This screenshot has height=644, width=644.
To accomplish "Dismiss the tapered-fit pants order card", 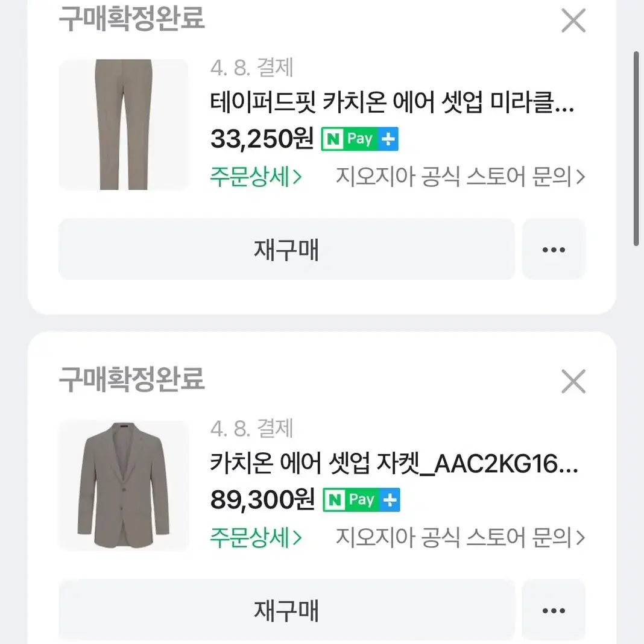I will point(573,21).
